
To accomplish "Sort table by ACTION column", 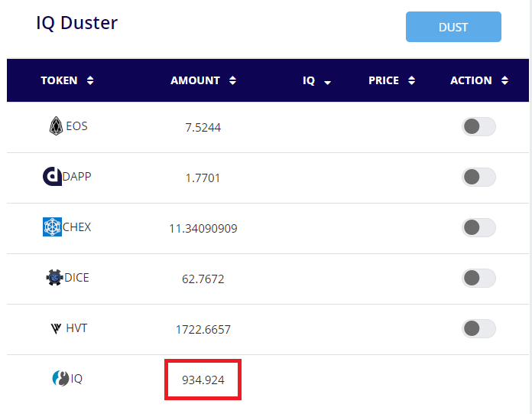I will (479, 80).
